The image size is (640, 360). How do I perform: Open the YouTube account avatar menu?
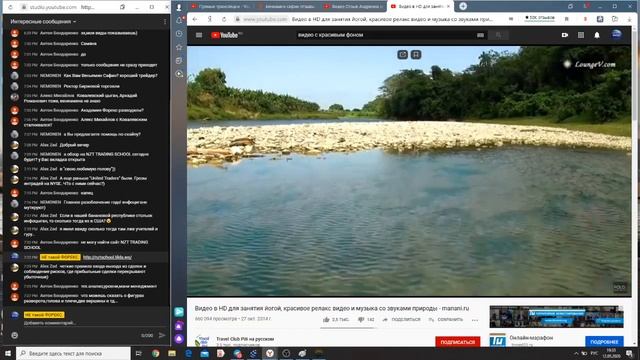click(617, 35)
